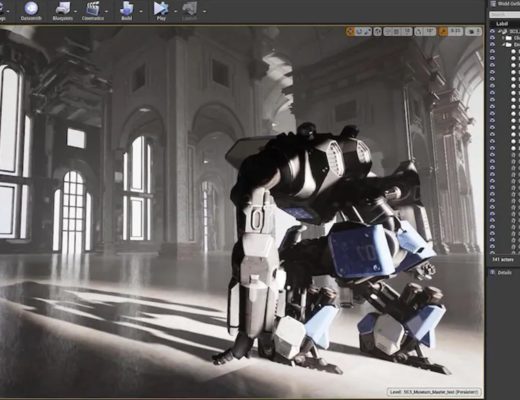520x400 pixels.
Task: Open the Play mode dropdown arrow
Action: (x=175, y=11)
